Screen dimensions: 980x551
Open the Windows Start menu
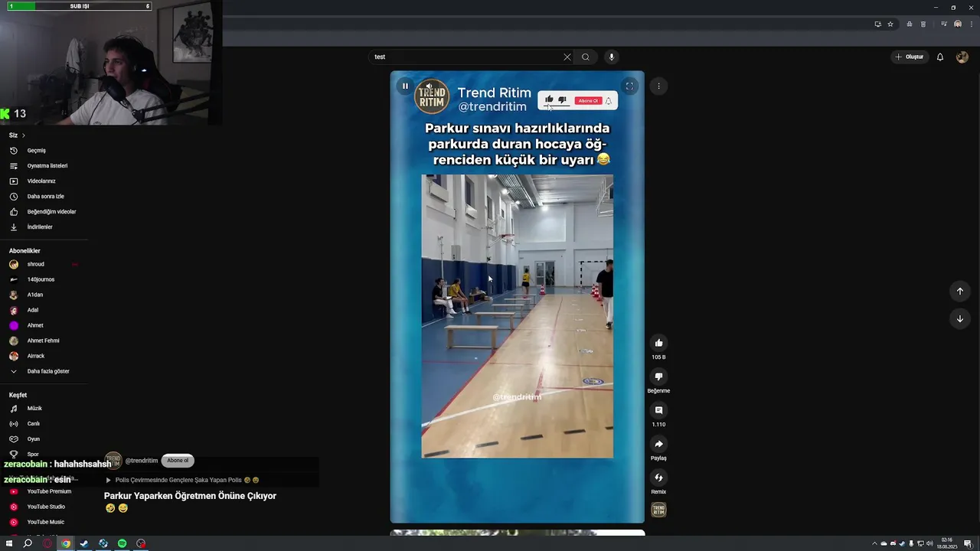pos(10,543)
